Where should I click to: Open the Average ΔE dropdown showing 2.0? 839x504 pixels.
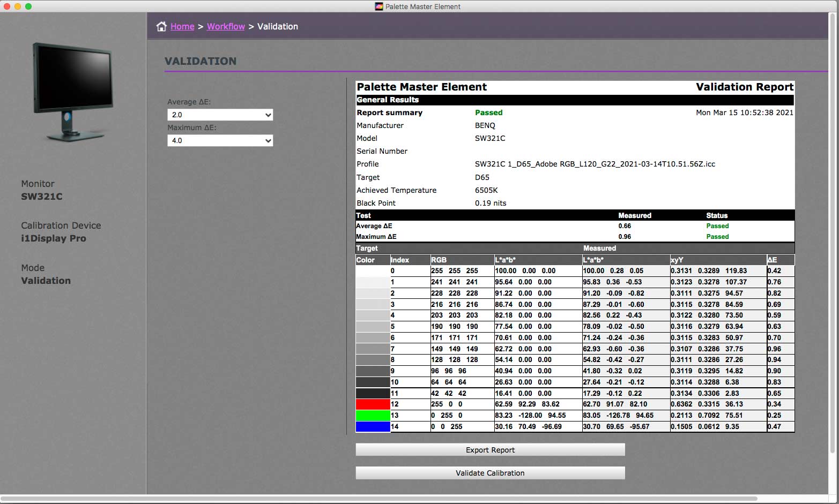point(220,115)
